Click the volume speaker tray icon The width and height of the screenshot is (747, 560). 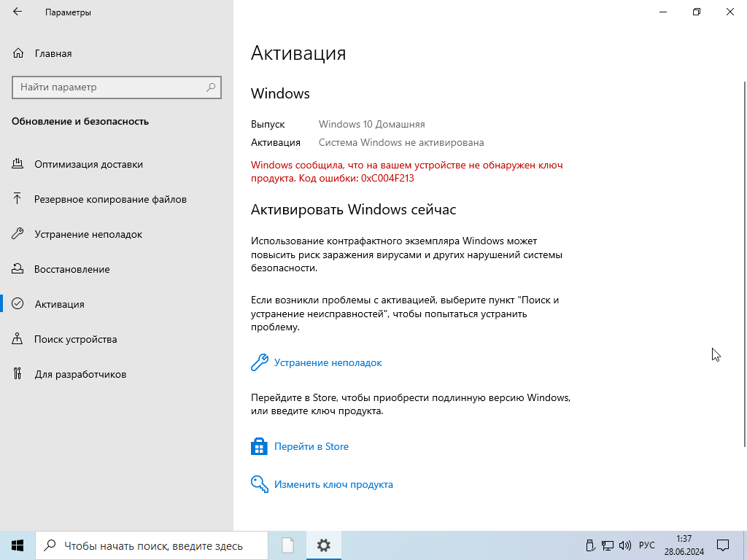tap(625, 545)
